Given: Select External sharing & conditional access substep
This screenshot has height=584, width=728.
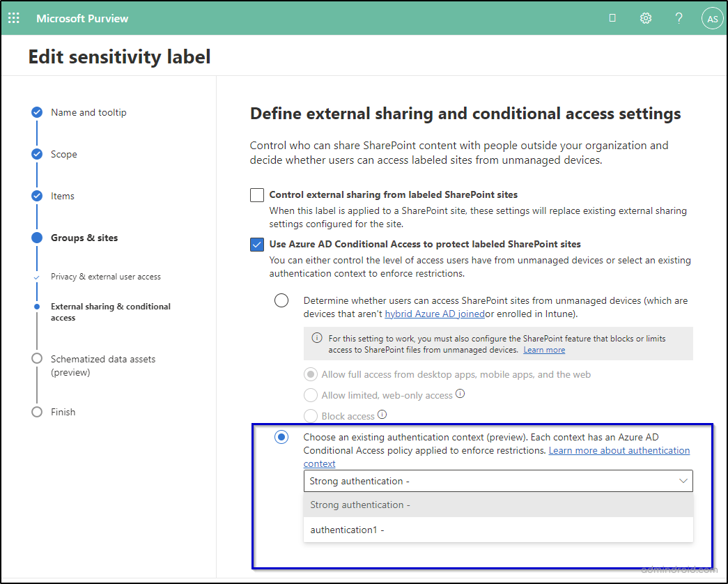Looking at the screenshot, I should click(111, 312).
